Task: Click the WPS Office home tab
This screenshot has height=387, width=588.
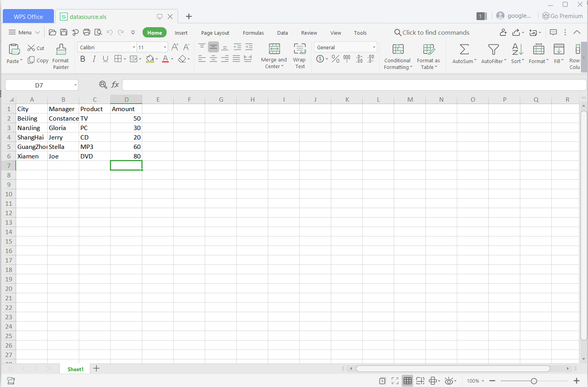Action: 28,17
